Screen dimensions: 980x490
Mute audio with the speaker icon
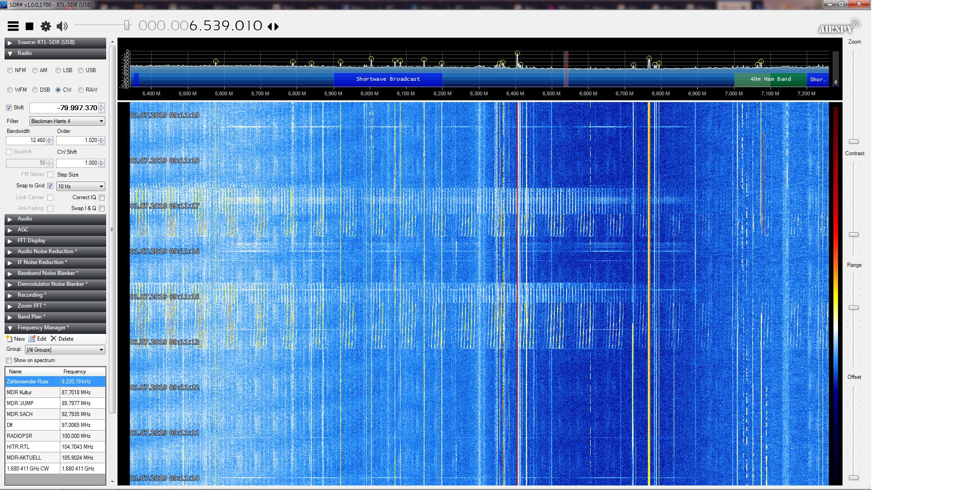pyautogui.click(x=62, y=26)
